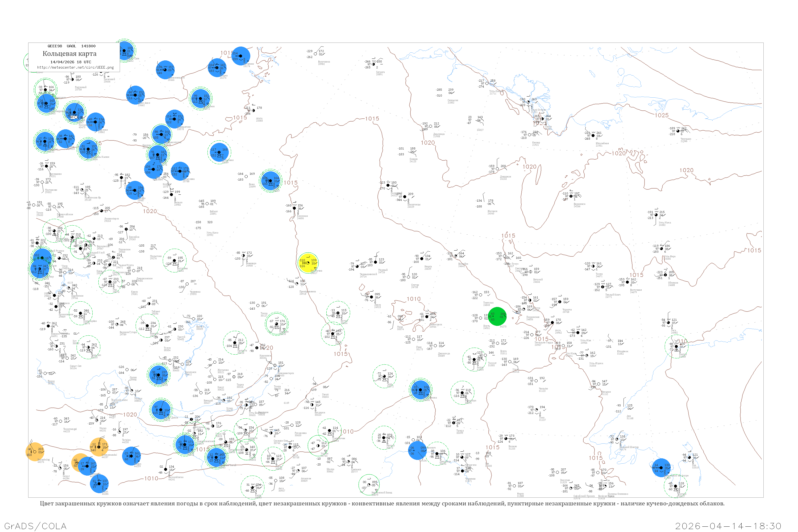Click the yellow station circle at Ербогачен

click(308, 263)
